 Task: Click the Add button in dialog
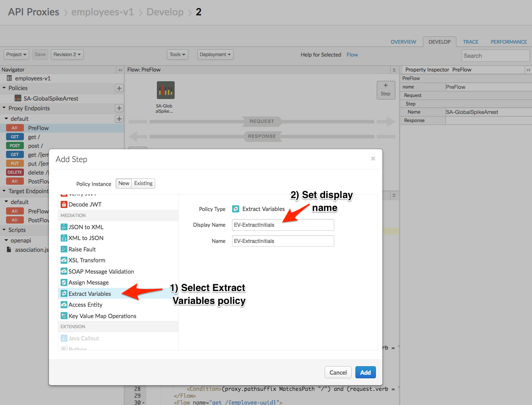pos(365,373)
